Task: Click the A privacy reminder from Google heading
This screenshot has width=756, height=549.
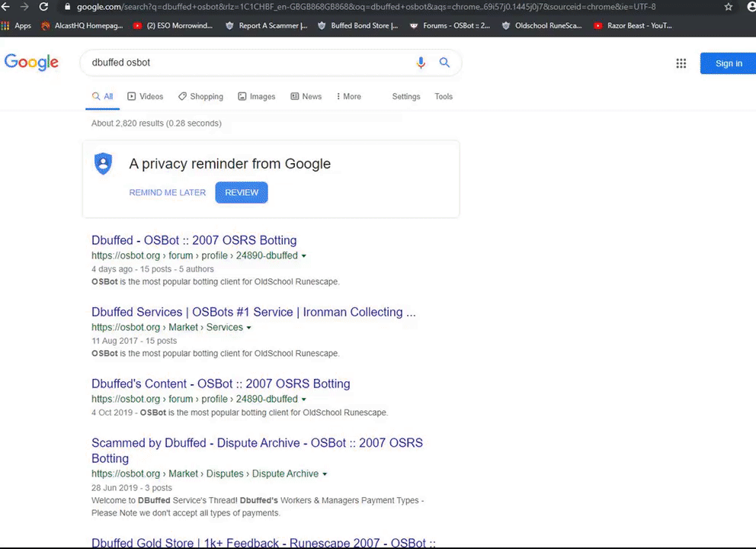Action: pos(229,163)
